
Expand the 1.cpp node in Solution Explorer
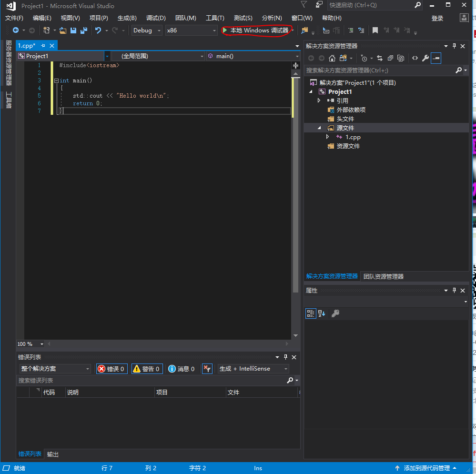(327, 137)
